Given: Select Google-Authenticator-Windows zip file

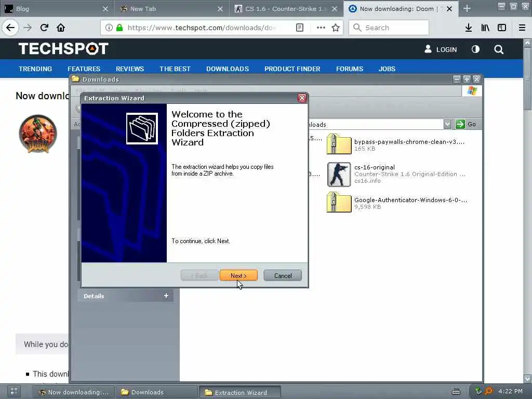Looking at the screenshot, I should (x=397, y=203).
